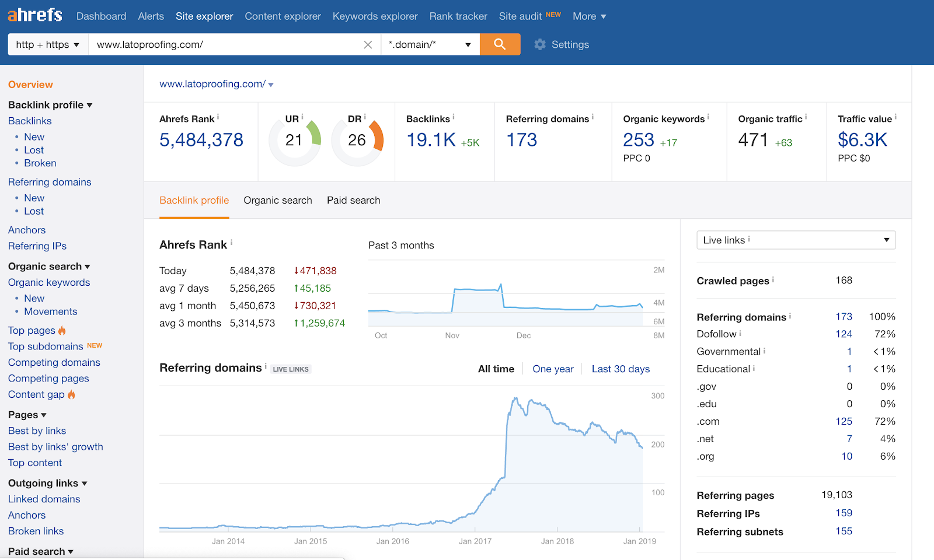The image size is (934, 560).
Task: Click the info icon beside Governmental
Action: [x=764, y=351]
